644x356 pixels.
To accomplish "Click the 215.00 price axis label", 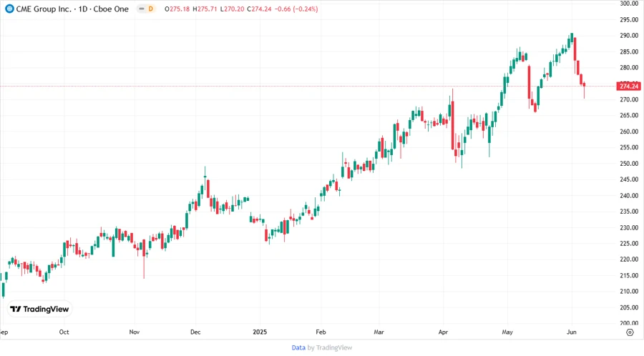I will click(629, 275).
